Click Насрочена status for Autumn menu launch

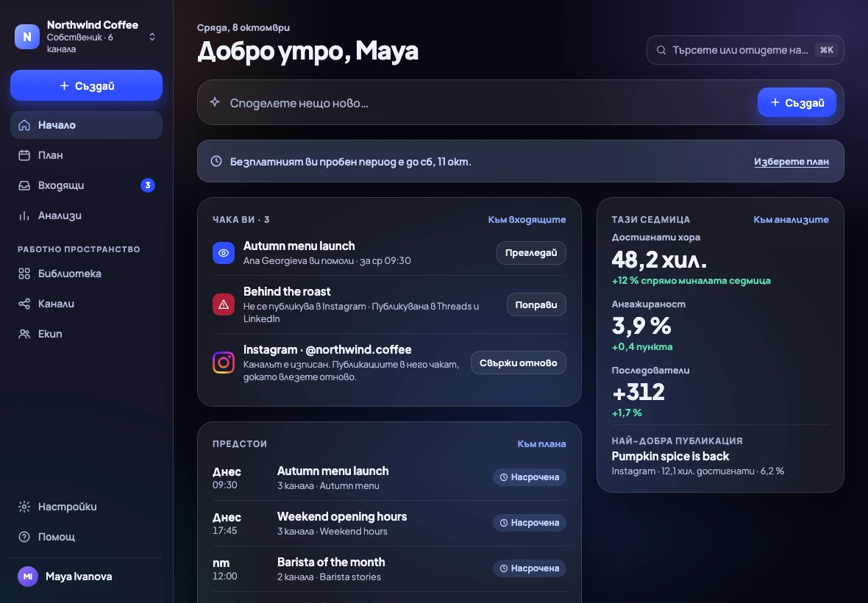pos(529,477)
